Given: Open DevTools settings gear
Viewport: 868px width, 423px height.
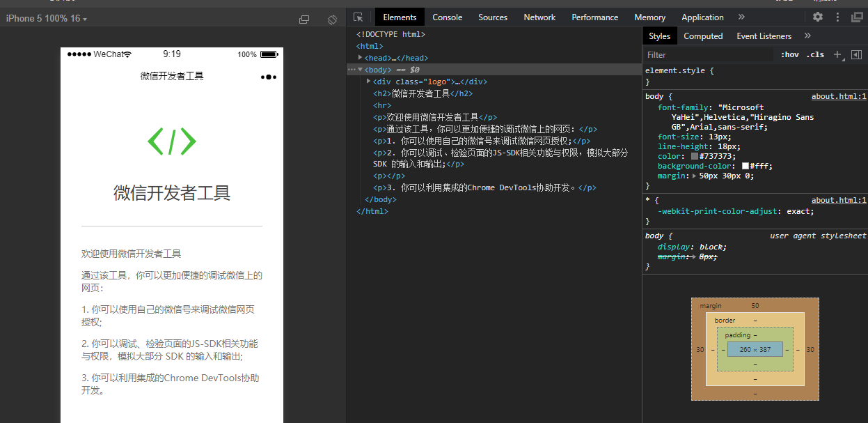Looking at the screenshot, I should pyautogui.click(x=818, y=17).
